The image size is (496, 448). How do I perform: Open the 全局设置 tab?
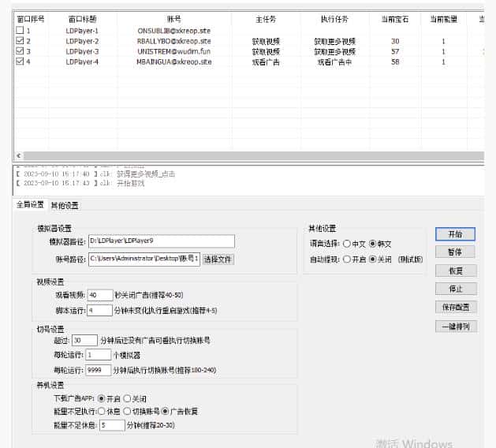click(x=30, y=205)
